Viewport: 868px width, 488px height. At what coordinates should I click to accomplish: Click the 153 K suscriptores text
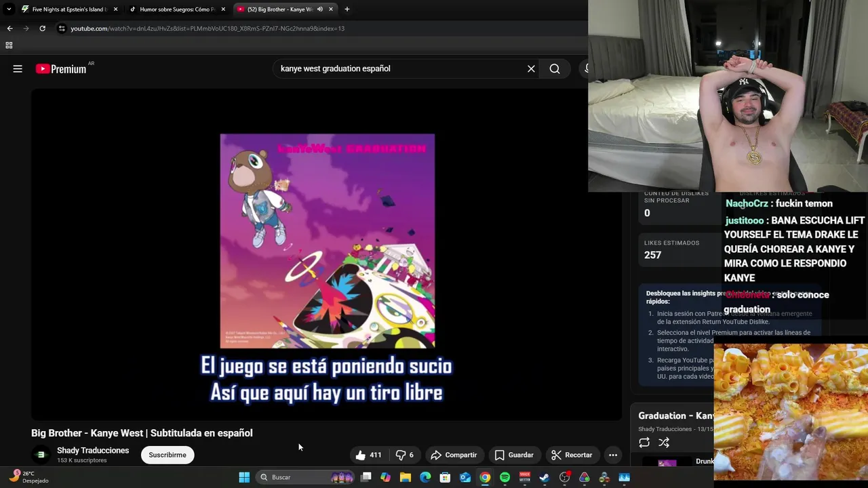tap(82, 461)
